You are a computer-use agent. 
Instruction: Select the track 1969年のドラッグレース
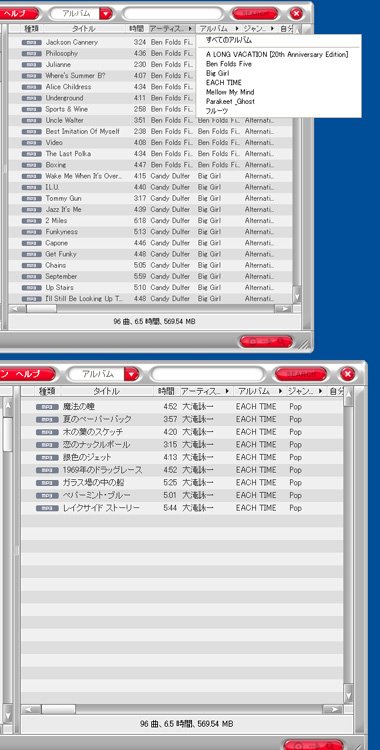pyautogui.click(x=102, y=470)
